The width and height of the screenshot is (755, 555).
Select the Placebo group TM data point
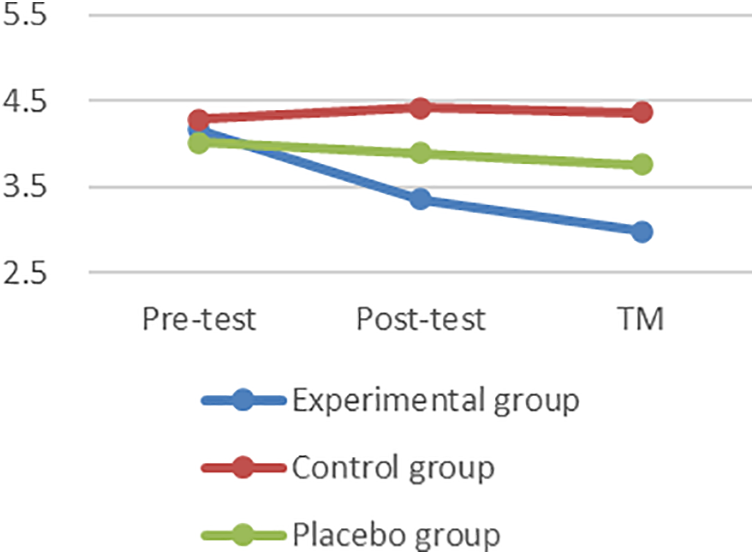tap(641, 164)
